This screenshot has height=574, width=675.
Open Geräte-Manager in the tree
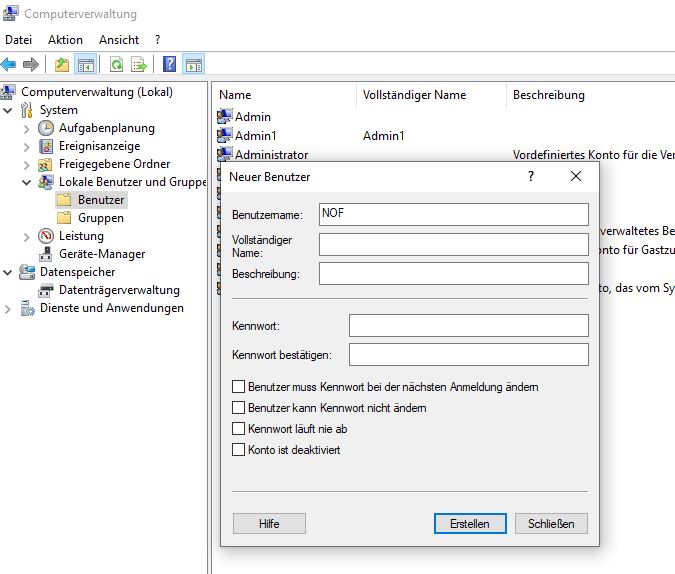click(101, 254)
